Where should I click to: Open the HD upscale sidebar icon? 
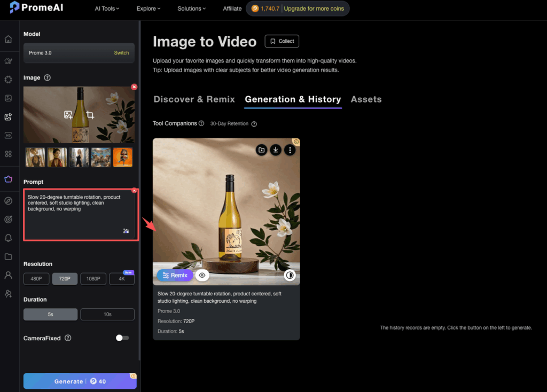[x=9, y=135]
